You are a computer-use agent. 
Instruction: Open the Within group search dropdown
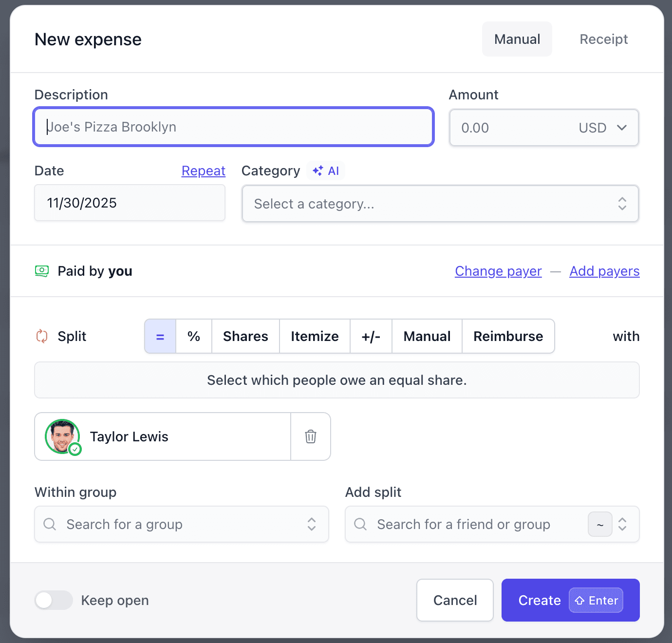(182, 524)
